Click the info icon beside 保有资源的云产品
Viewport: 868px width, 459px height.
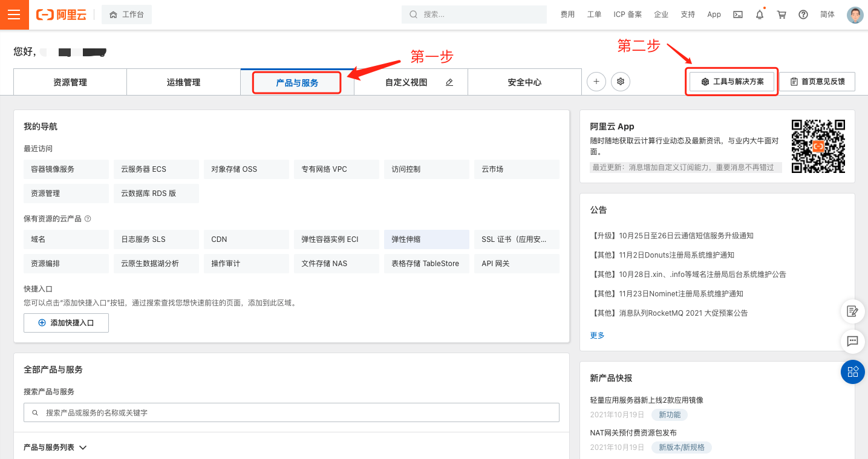pos(88,219)
